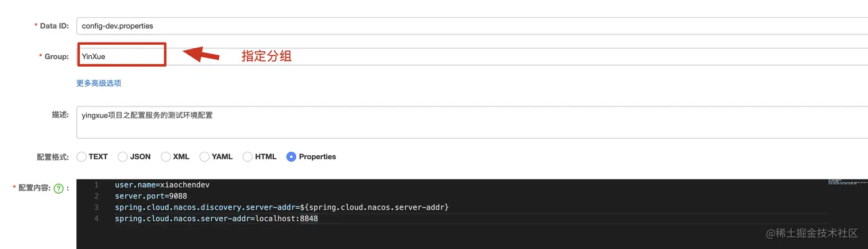Click line number 1 in editor gutter
The height and width of the screenshot is (249, 868).
click(x=96, y=185)
